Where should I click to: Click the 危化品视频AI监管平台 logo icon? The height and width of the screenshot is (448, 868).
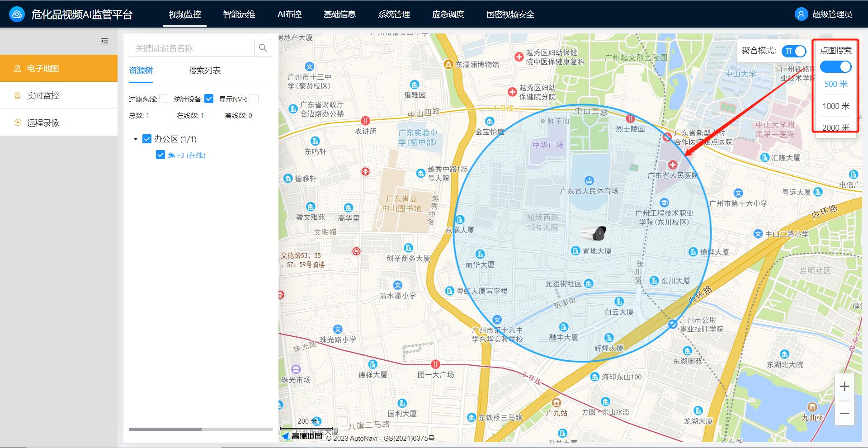tap(16, 14)
